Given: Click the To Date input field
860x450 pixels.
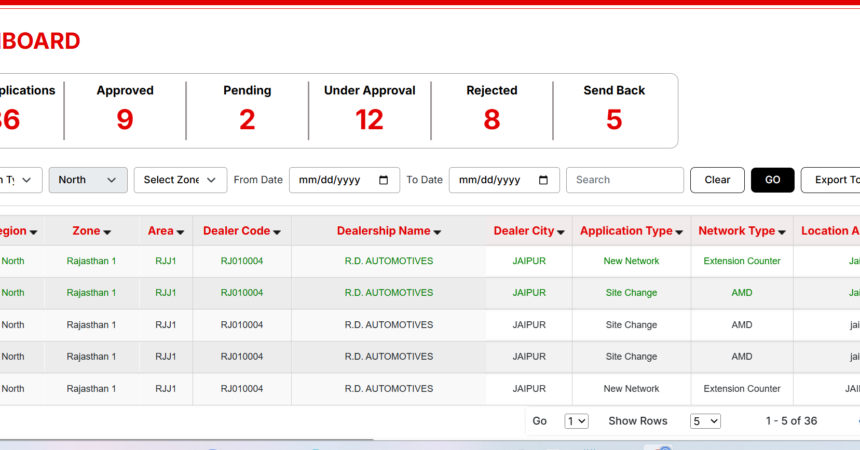Looking at the screenshot, I should coord(504,180).
